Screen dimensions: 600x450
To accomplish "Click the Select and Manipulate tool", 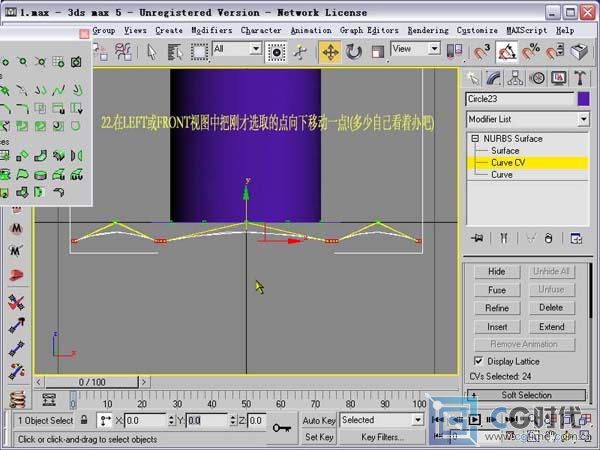I will click(300, 52).
